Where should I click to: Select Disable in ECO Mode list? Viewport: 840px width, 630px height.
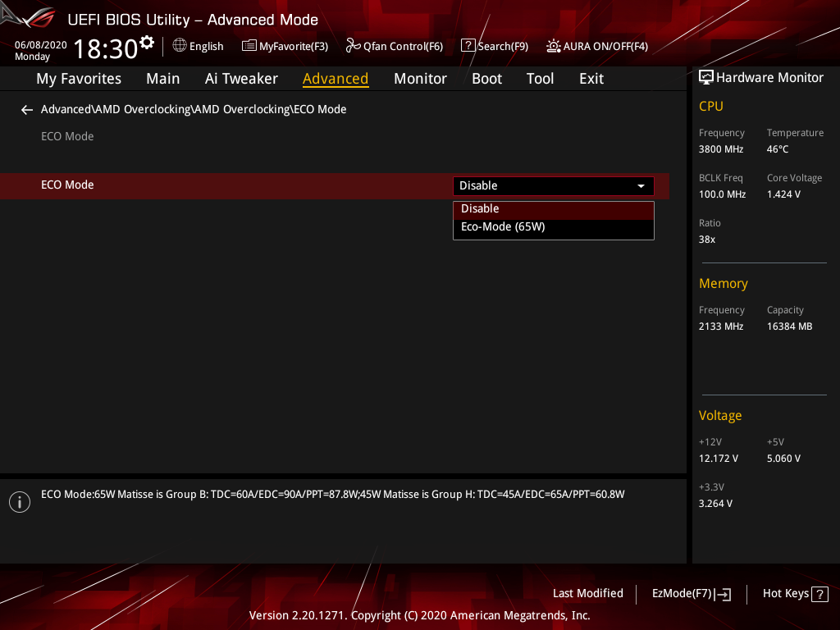tap(554, 209)
